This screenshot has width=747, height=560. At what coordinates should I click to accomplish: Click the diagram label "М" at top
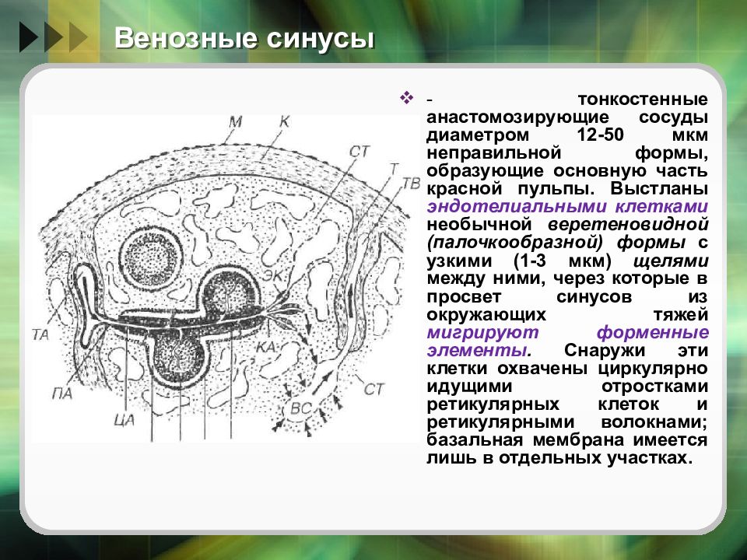[x=235, y=122]
